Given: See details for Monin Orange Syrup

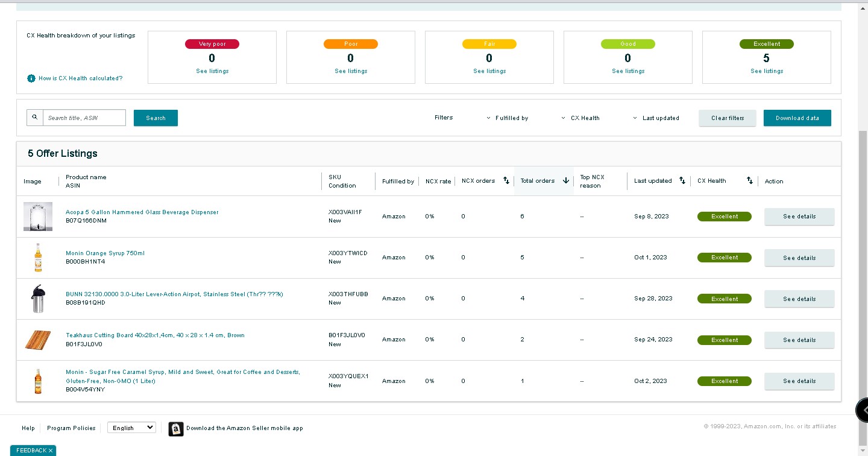Looking at the screenshot, I should pyautogui.click(x=799, y=258).
